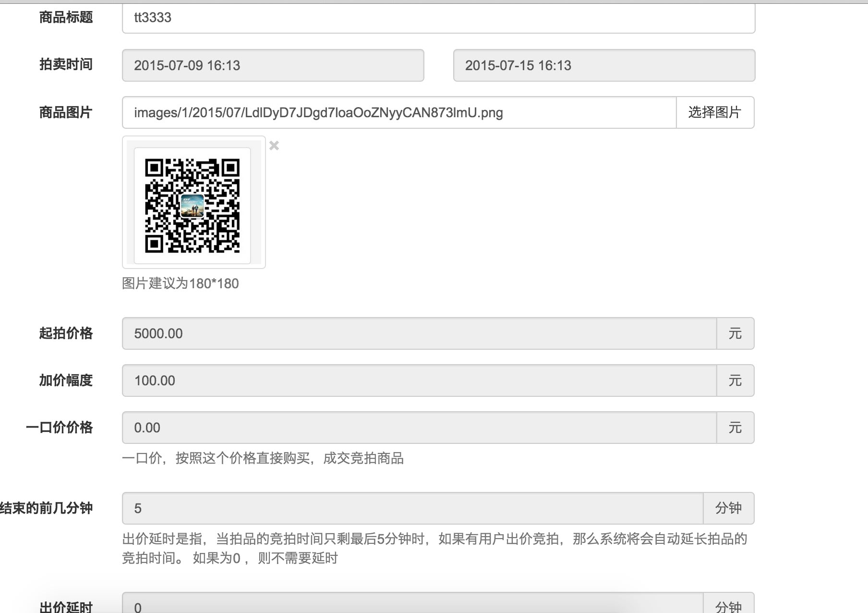Click the 元 suffix of 一口价价格
The height and width of the screenshot is (613, 868).
[735, 428]
